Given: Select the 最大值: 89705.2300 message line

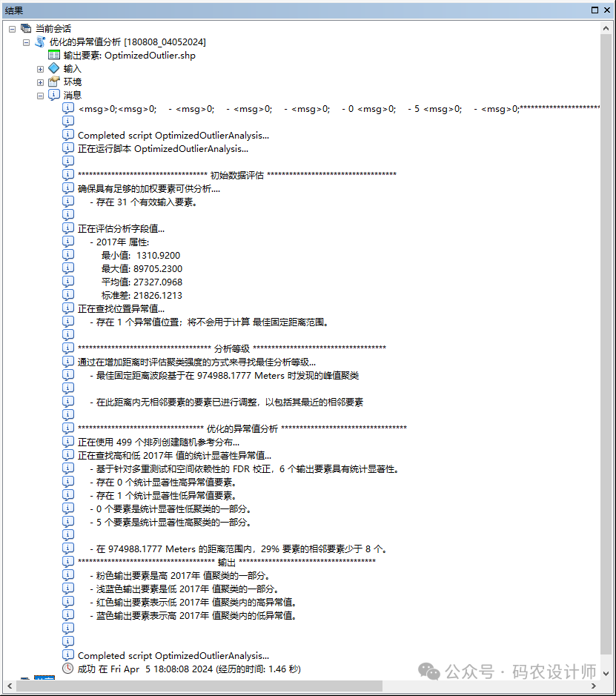Looking at the screenshot, I should point(142,268).
